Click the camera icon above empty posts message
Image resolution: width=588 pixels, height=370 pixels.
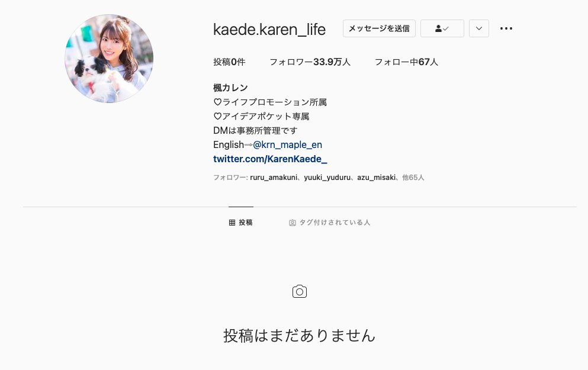[x=300, y=292]
